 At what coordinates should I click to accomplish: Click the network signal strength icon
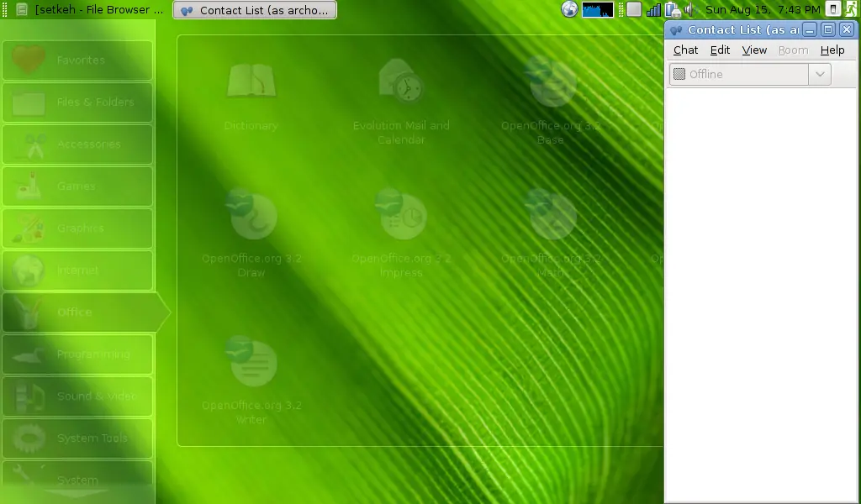653,9
